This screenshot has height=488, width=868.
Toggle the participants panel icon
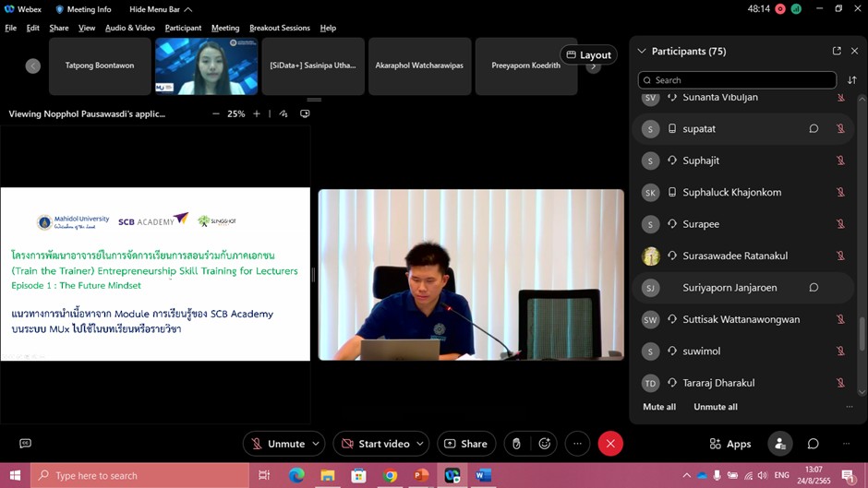[x=780, y=444]
